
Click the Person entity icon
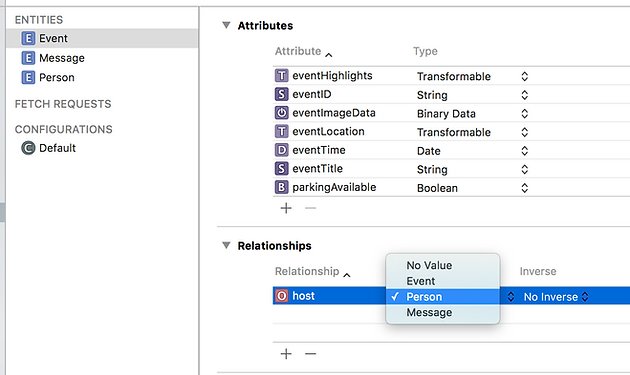pos(28,77)
